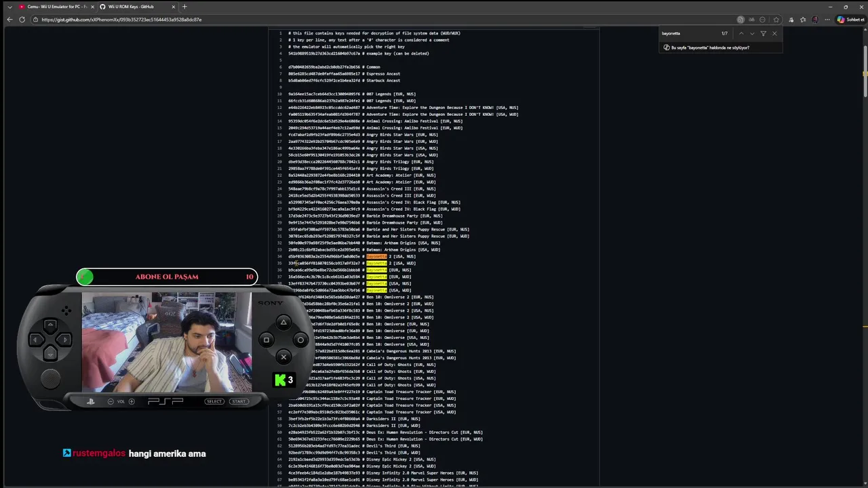
Task: Add this page to favorites star
Action: coord(776,20)
